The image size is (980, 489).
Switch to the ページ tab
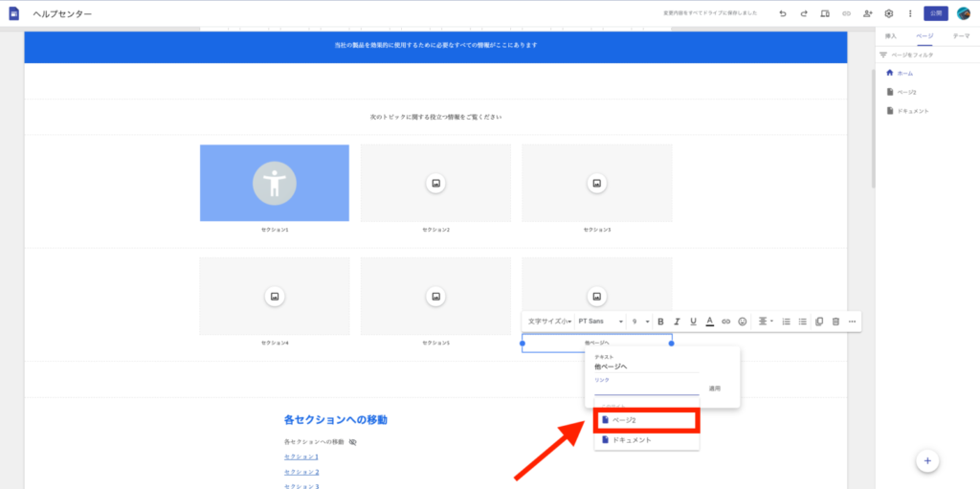pos(924,36)
